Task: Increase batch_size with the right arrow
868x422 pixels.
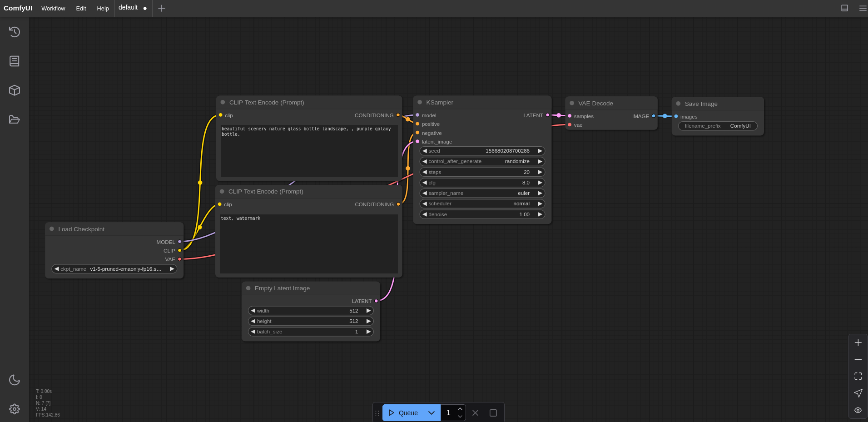Action: 369,332
